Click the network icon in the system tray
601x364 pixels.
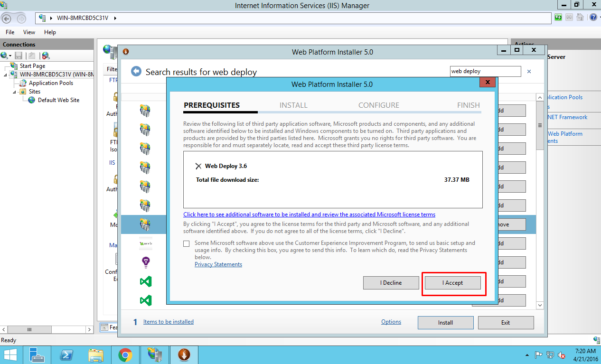tap(550, 355)
